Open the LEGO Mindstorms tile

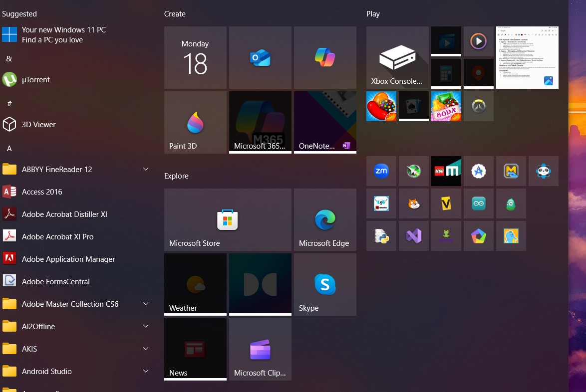pyautogui.click(x=446, y=171)
